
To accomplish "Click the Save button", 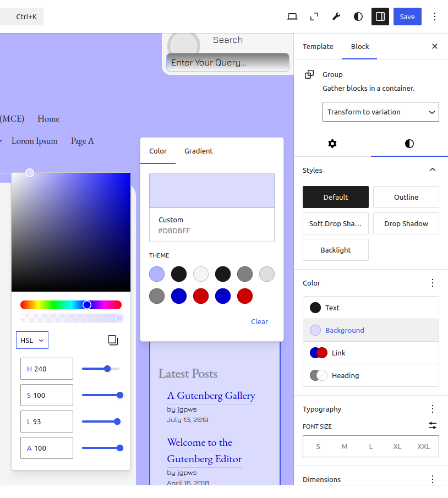I will tap(407, 17).
